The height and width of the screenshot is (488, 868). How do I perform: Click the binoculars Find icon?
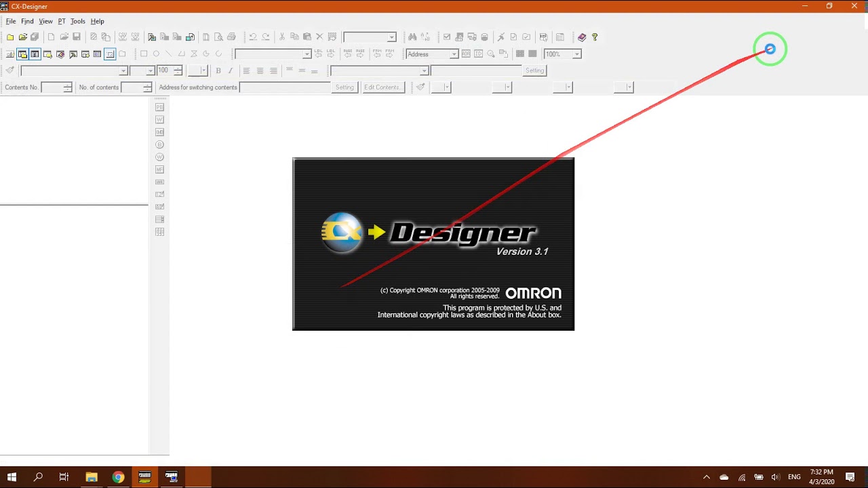412,37
